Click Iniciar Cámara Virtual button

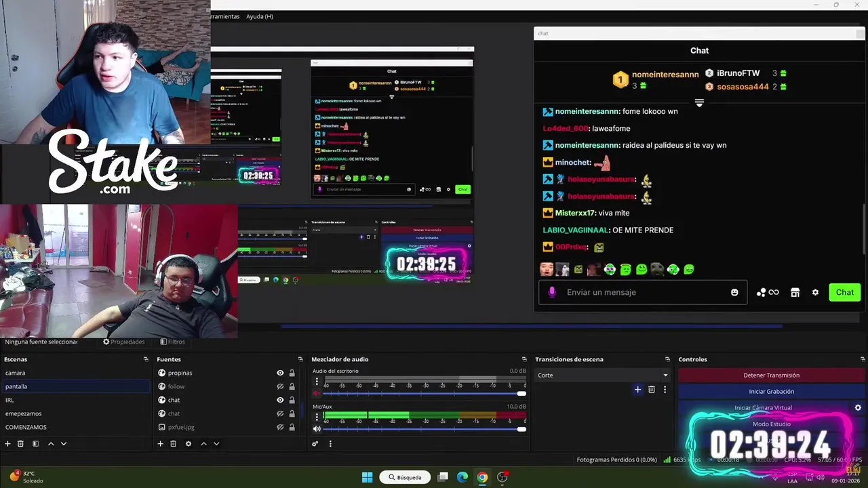pyautogui.click(x=764, y=407)
